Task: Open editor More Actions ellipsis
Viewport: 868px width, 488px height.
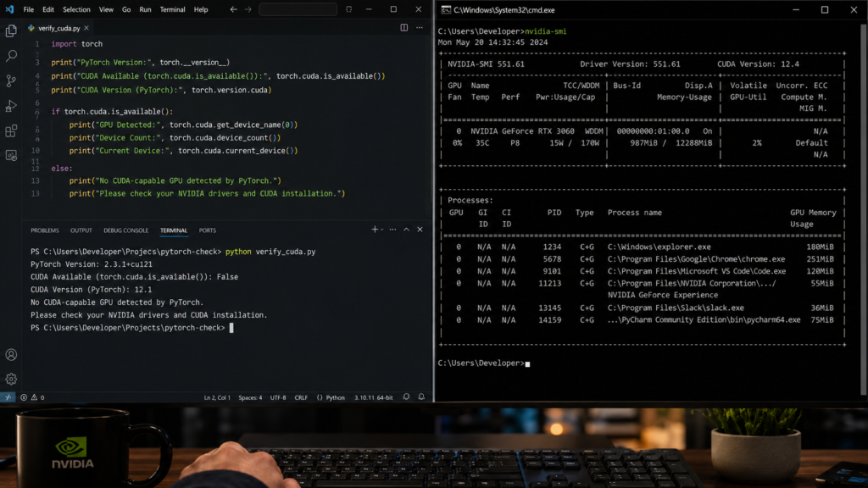Action: click(x=420, y=28)
